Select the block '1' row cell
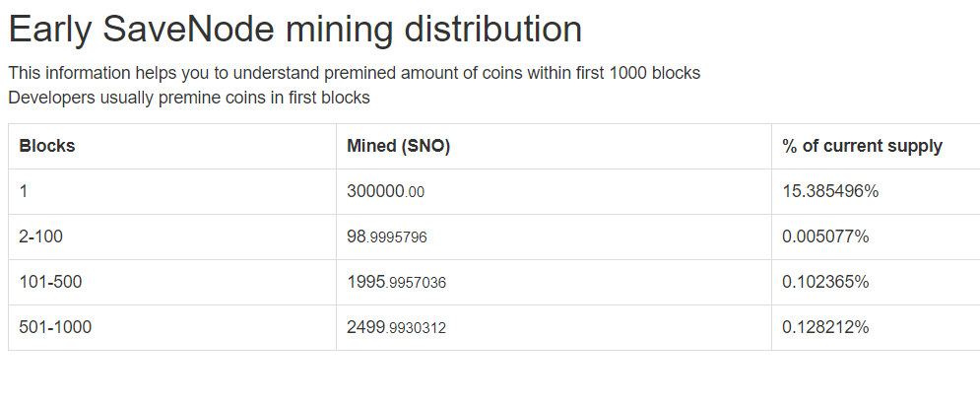 pos(24,191)
